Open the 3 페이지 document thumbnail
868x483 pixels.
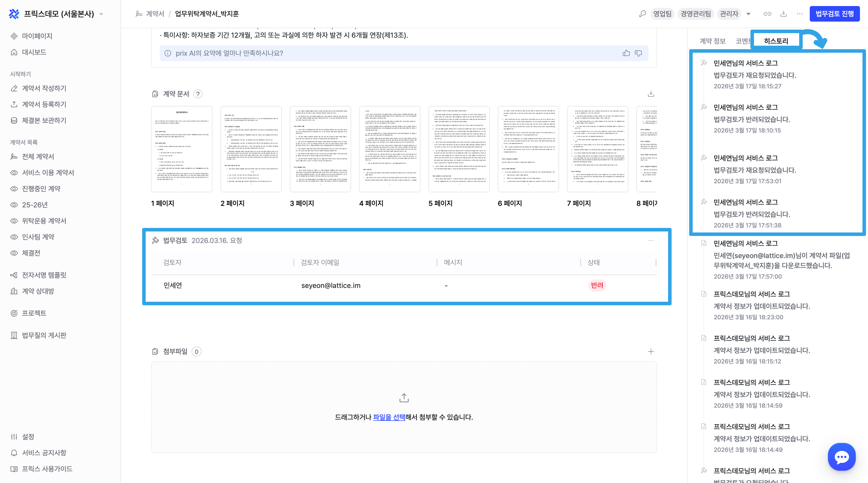(320, 149)
